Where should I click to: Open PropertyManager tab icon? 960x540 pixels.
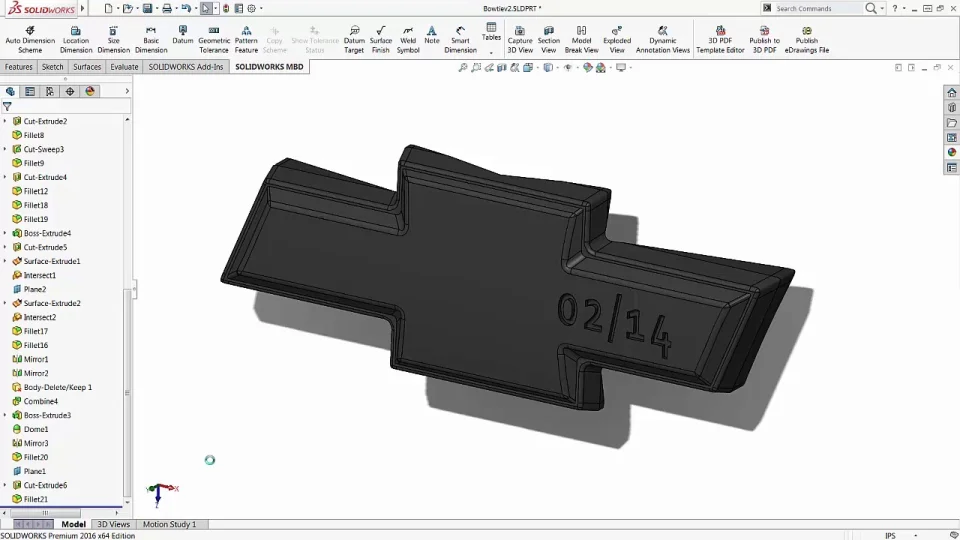coord(30,91)
